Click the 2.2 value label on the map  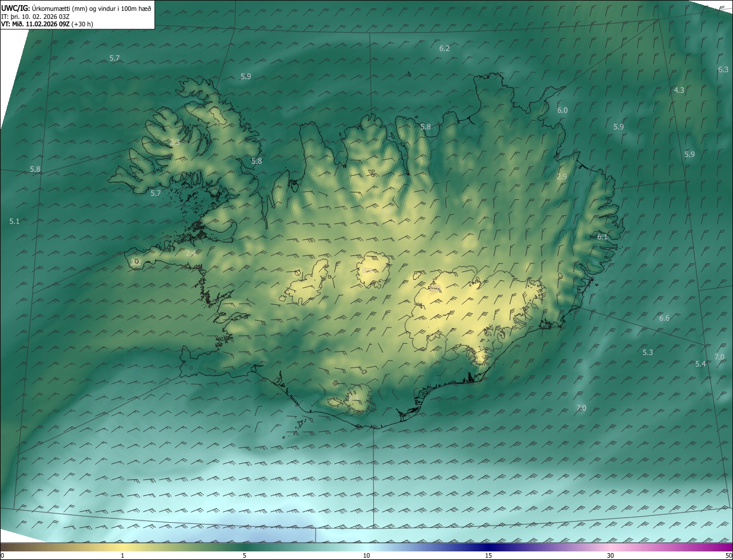(x=136, y=261)
